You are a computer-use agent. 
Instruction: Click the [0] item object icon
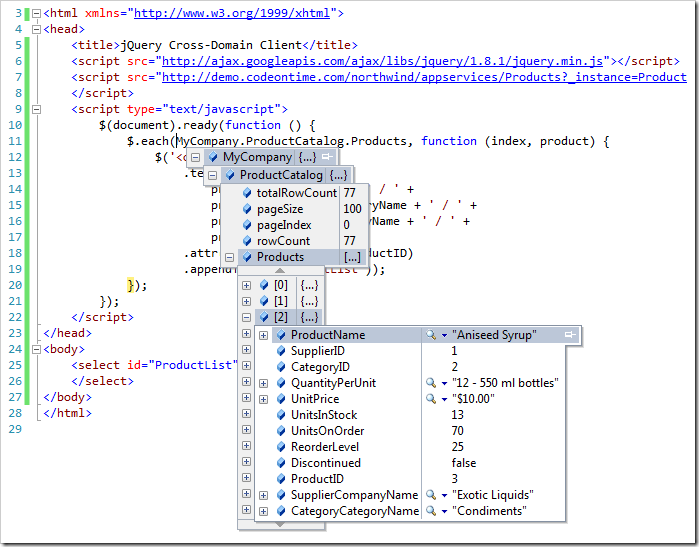tap(264, 285)
